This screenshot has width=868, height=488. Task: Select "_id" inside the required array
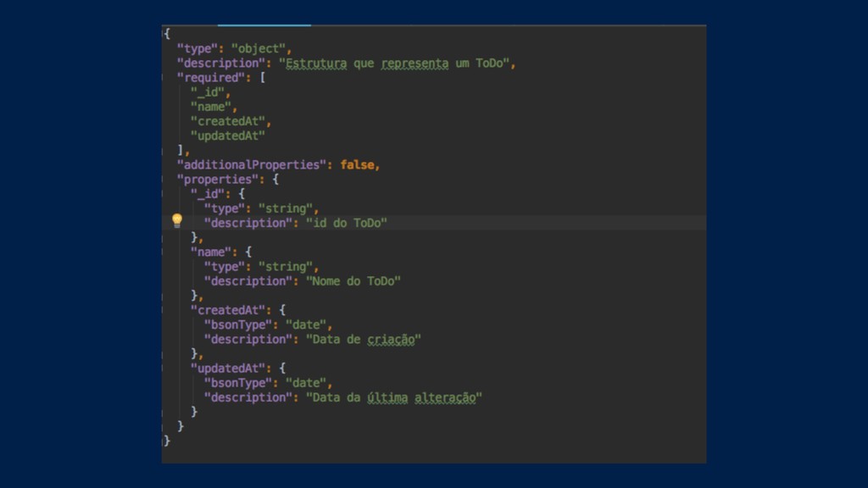click(208, 92)
